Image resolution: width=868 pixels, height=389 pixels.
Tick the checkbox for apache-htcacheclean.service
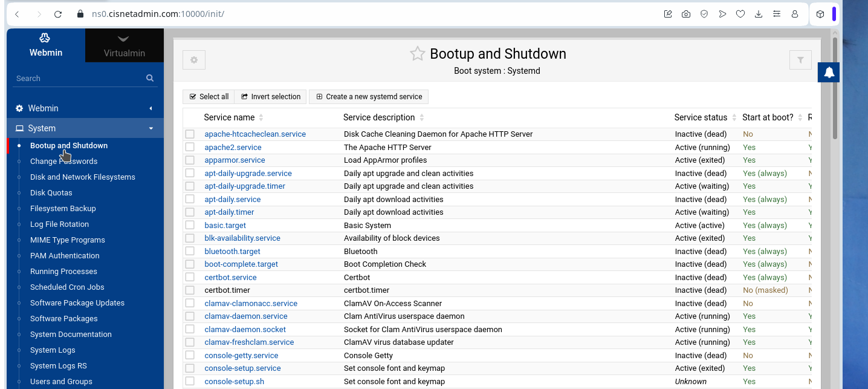[190, 134]
